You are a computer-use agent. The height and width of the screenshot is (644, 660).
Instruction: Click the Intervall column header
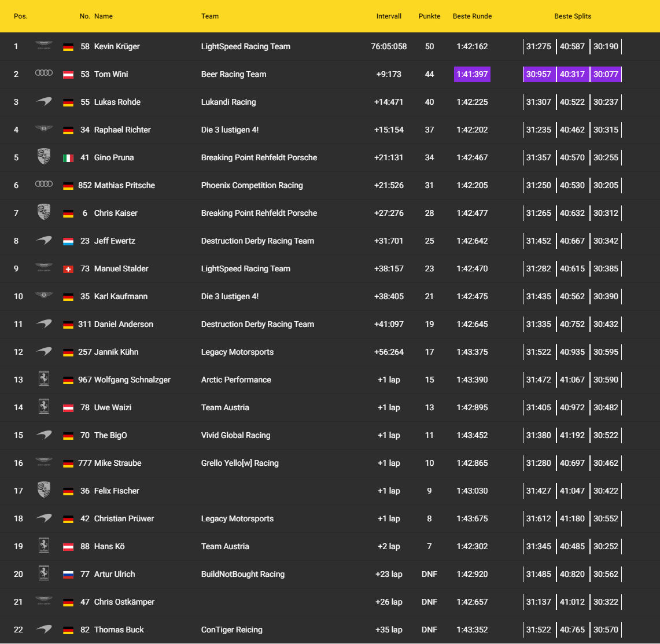[x=389, y=16]
